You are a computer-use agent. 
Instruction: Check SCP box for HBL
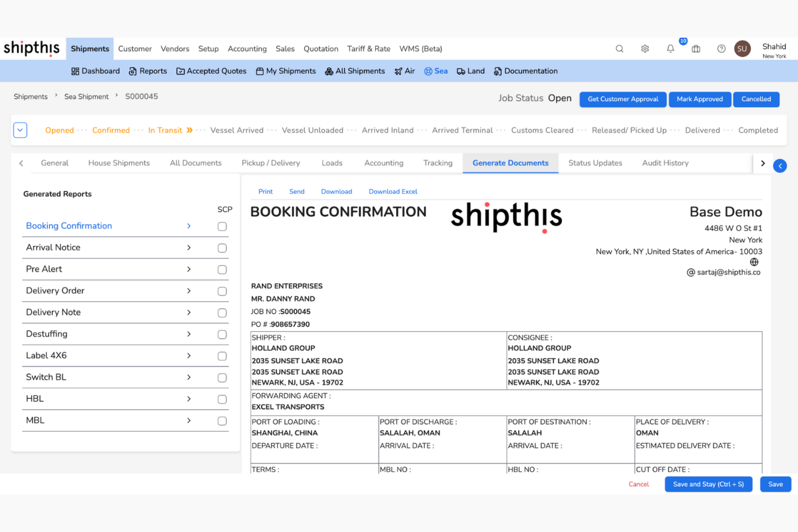pyautogui.click(x=222, y=399)
